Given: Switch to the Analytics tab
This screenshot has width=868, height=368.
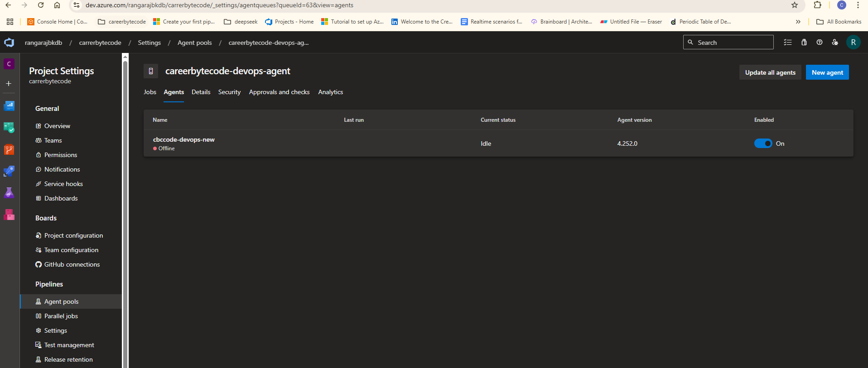Looking at the screenshot, I should click(331, 92).
